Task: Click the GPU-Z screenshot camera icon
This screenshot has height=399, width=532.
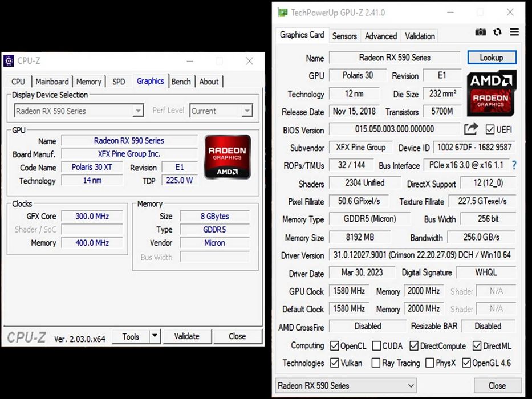Action: [x=480, y=32]
